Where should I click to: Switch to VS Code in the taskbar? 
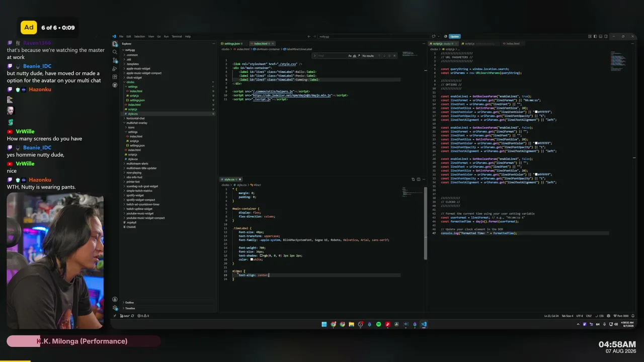pyautogui.click(x=424, y=324)
